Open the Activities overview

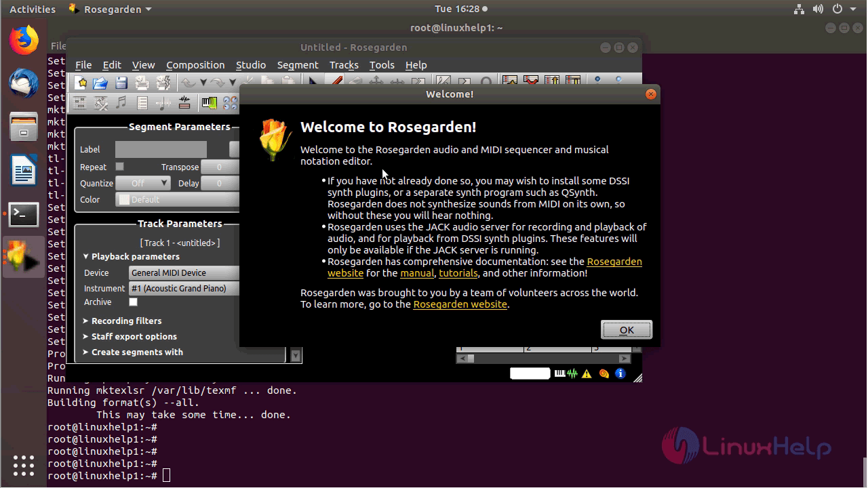click(33, 9)
